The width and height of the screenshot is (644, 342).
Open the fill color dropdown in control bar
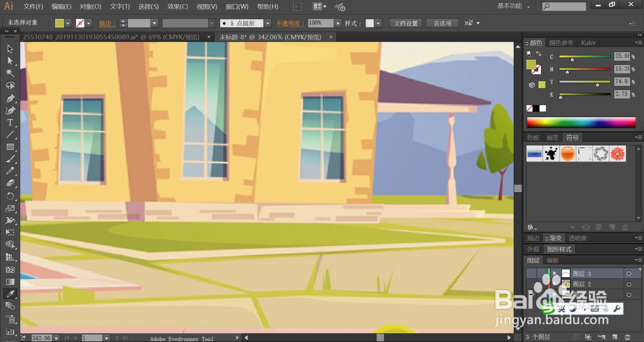68,23
